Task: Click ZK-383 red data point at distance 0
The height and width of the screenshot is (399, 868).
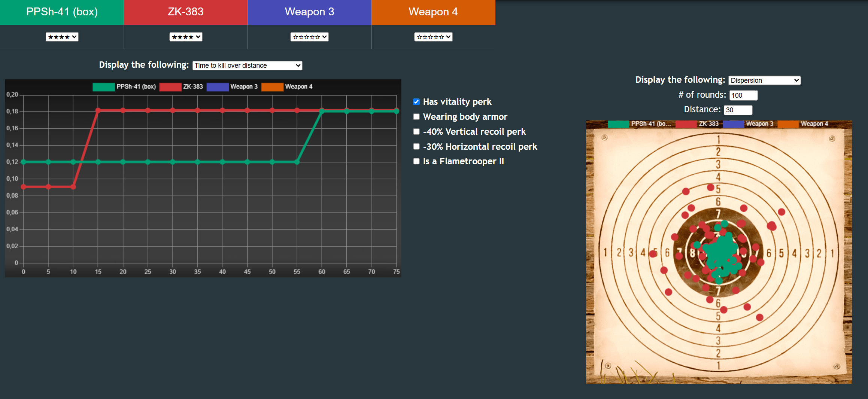Action: coord(24,187)
